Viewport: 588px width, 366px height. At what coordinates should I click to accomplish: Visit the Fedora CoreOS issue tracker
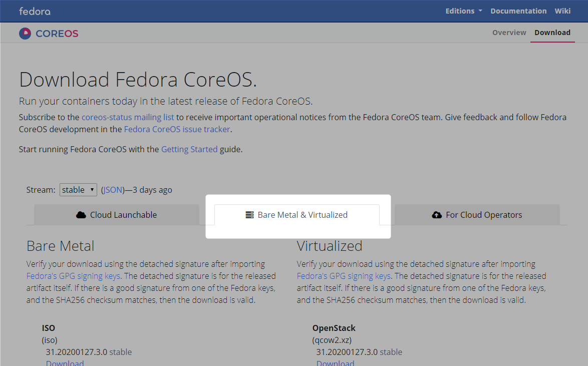177,129
